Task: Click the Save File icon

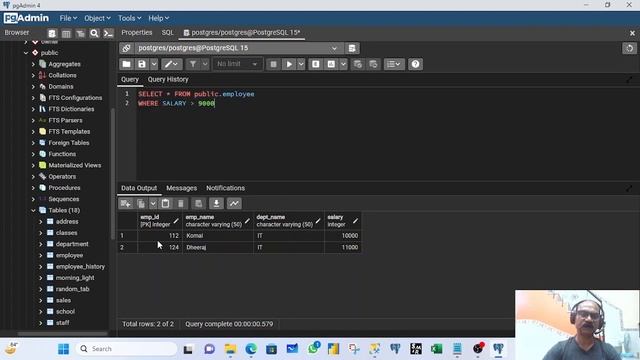Action: click(142, 64)
